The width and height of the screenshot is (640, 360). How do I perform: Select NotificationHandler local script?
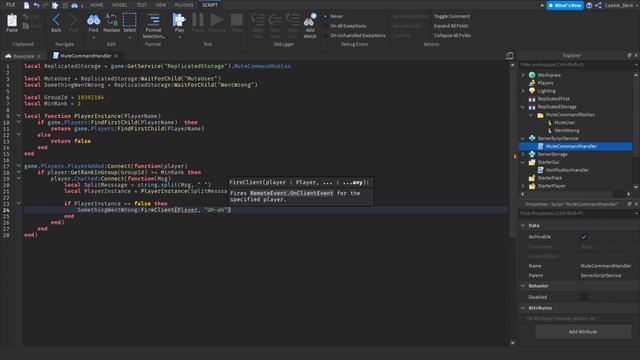tap(567, 170)
